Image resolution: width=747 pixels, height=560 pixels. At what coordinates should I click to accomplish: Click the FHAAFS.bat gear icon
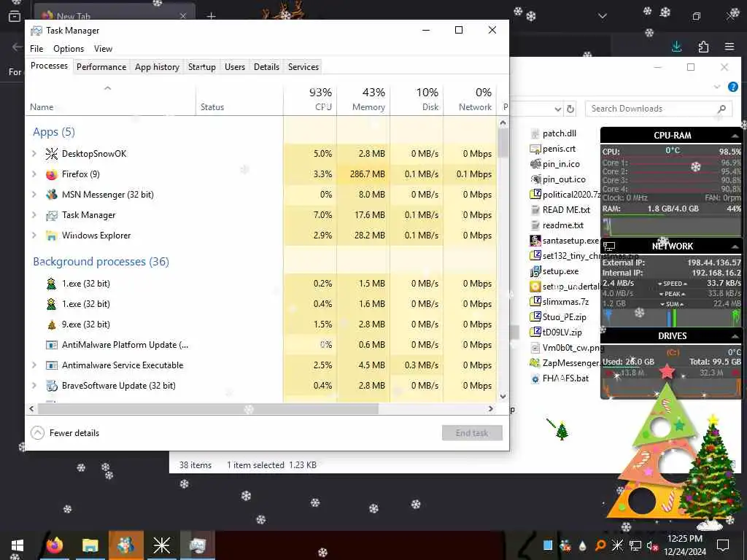click(535, 378)
